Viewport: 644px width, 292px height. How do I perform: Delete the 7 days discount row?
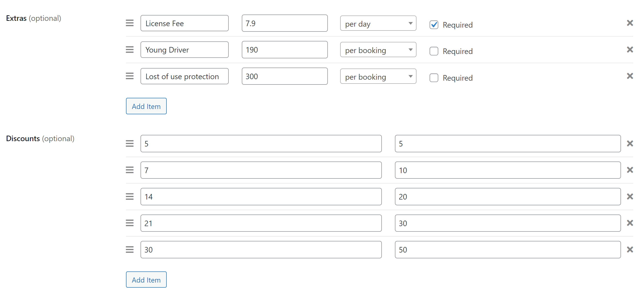(630, 170)
